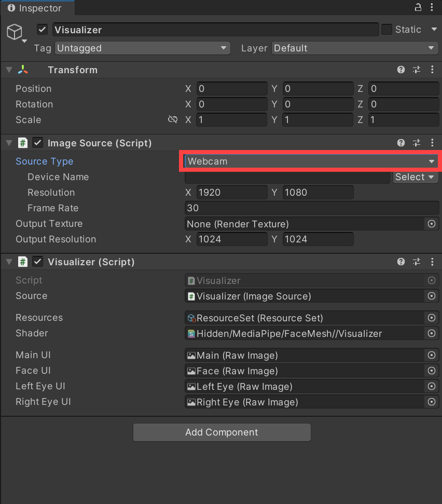
Task: Click Main UI object picker circle
Action: pos(432,355)
